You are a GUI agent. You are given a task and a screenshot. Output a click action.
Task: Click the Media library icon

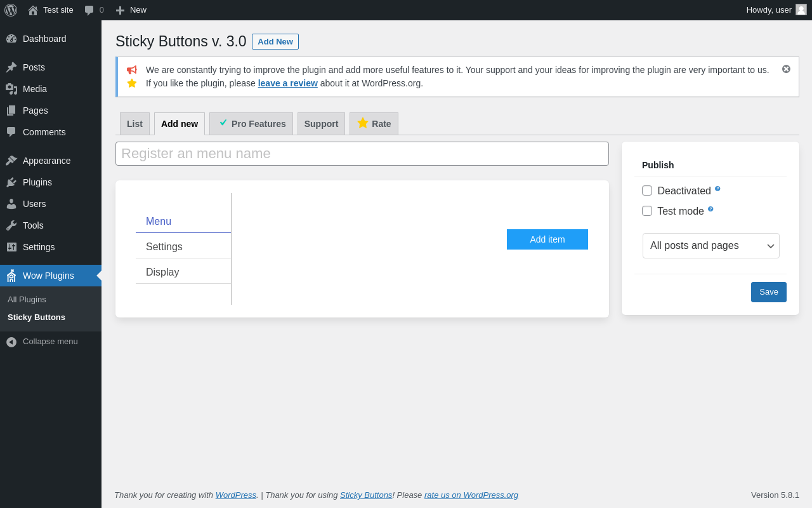pyautogui.click(x=11, y=89)
